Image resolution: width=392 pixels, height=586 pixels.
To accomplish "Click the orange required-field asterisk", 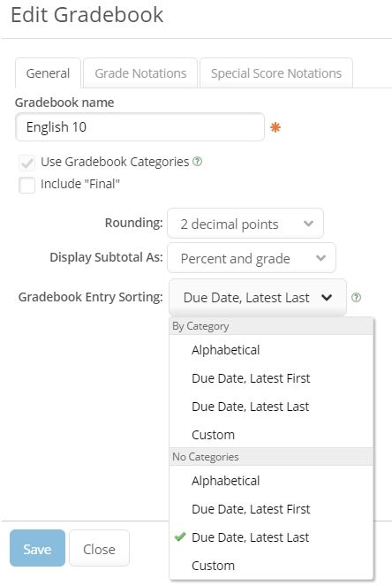I will click(x=275, y=128).
